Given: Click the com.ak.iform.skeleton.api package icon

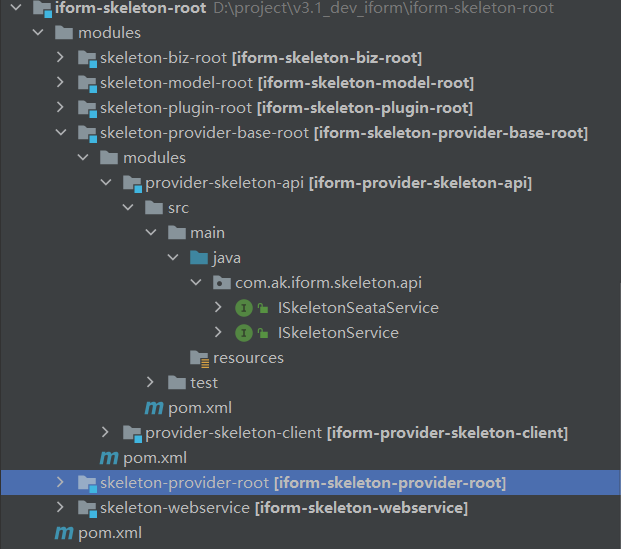Looking at the screenshot, I should [222, 283].
